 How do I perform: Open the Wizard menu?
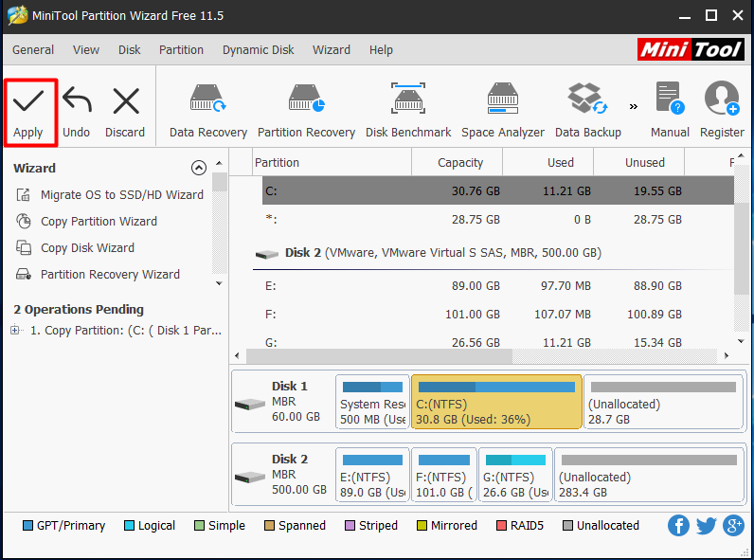[332, 50]
